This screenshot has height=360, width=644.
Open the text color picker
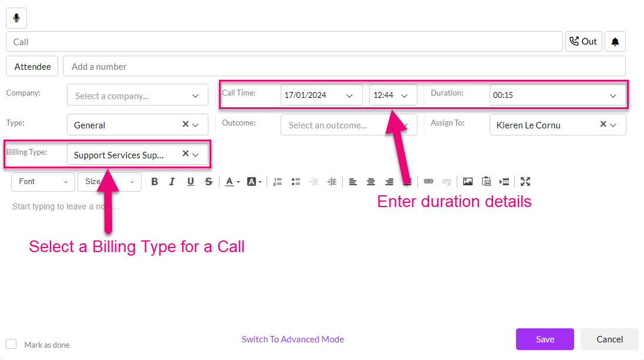pyautogui.click(x=232, y=182)
